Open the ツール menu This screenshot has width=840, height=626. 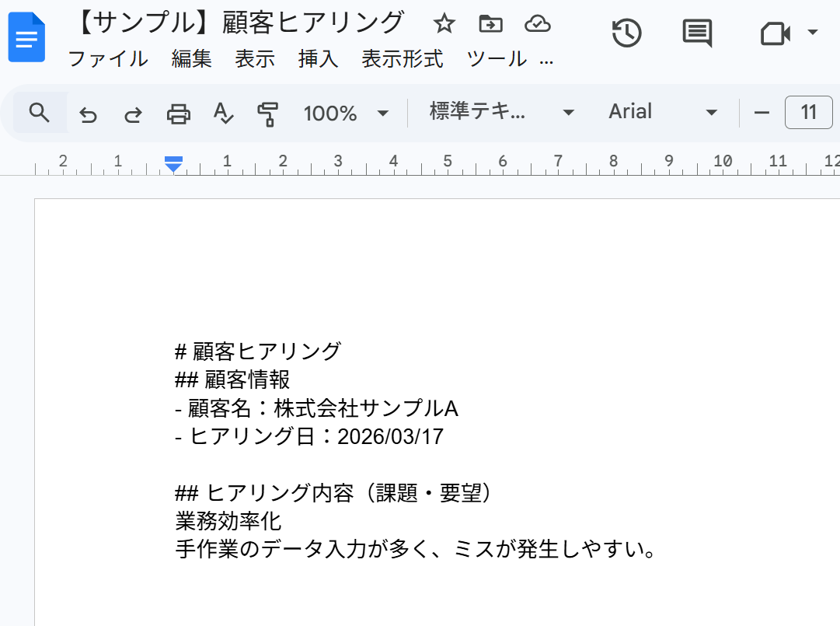click(497, 59)
